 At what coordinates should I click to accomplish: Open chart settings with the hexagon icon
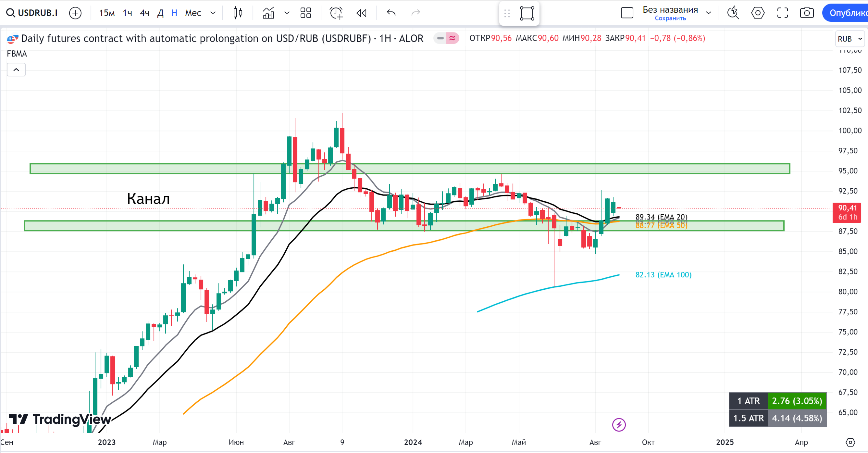pos(758,13)
